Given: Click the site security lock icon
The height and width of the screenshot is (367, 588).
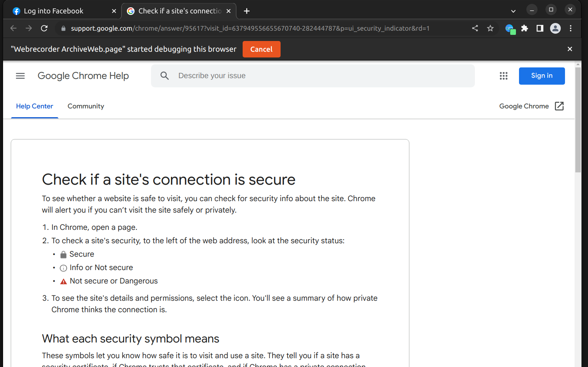Looking at the screenshot, I should 63,28.
